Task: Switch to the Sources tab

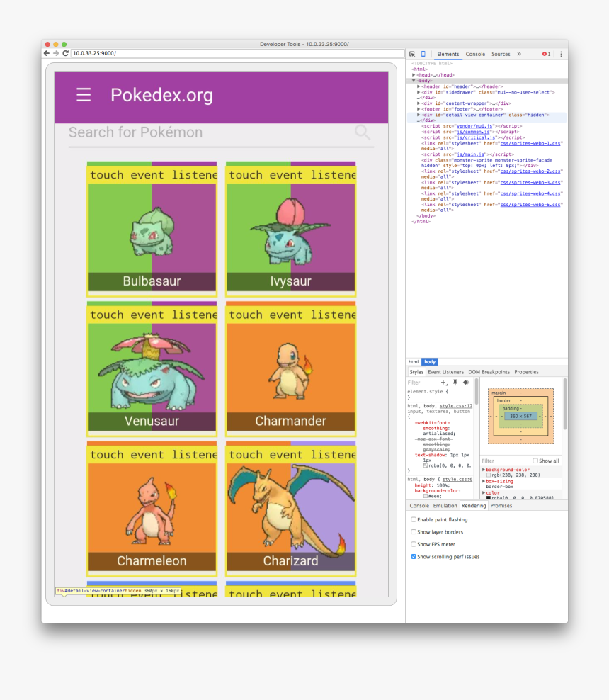Action: point(501,54)
